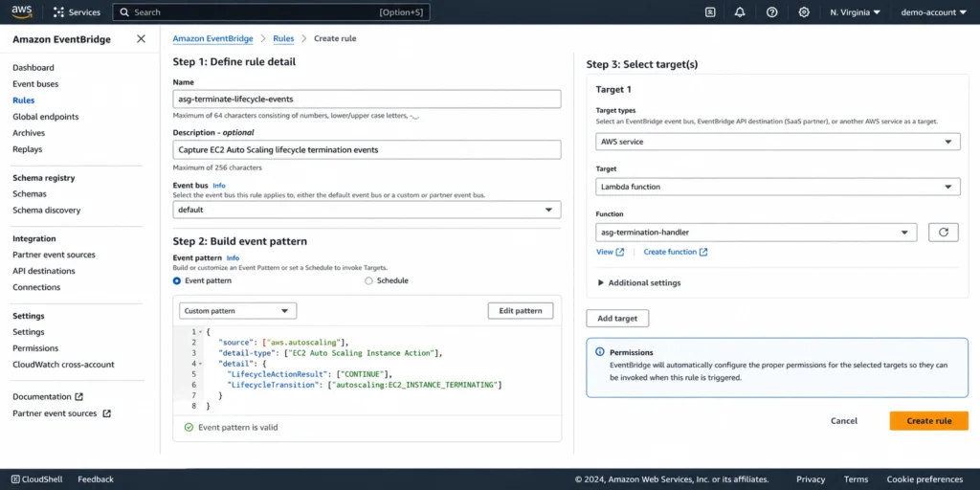Open the Services grid menu
Screen dimensions: 980x490
click(x=77, y=11)
